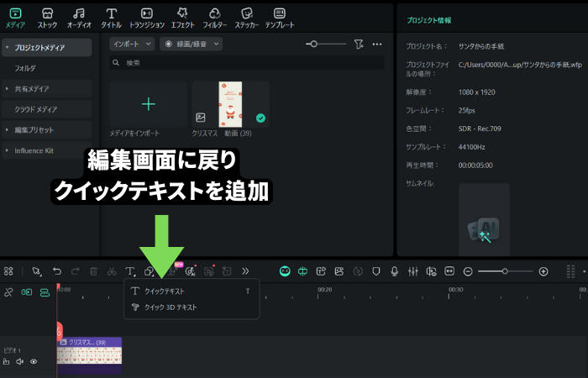Open the Transitions (トランジション) tab

[x=147, y=18]
